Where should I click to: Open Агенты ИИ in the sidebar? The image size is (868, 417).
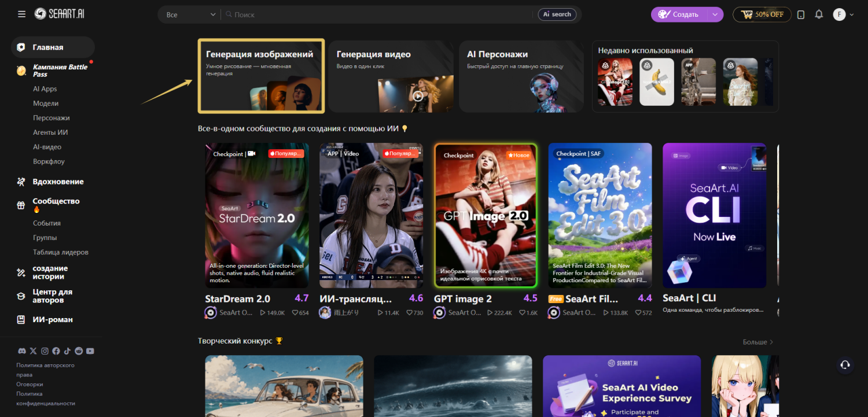pos(50,132)
